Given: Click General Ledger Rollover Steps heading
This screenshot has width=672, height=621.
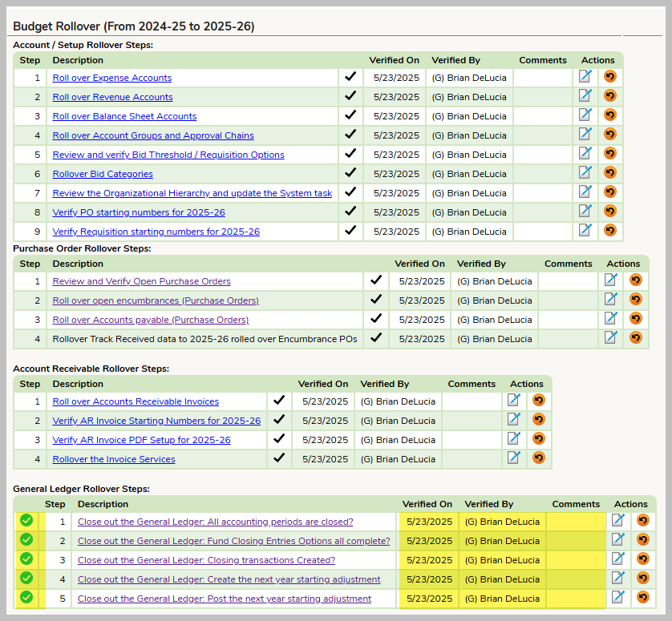Looking at the screenshot, I should coord(81,489).
